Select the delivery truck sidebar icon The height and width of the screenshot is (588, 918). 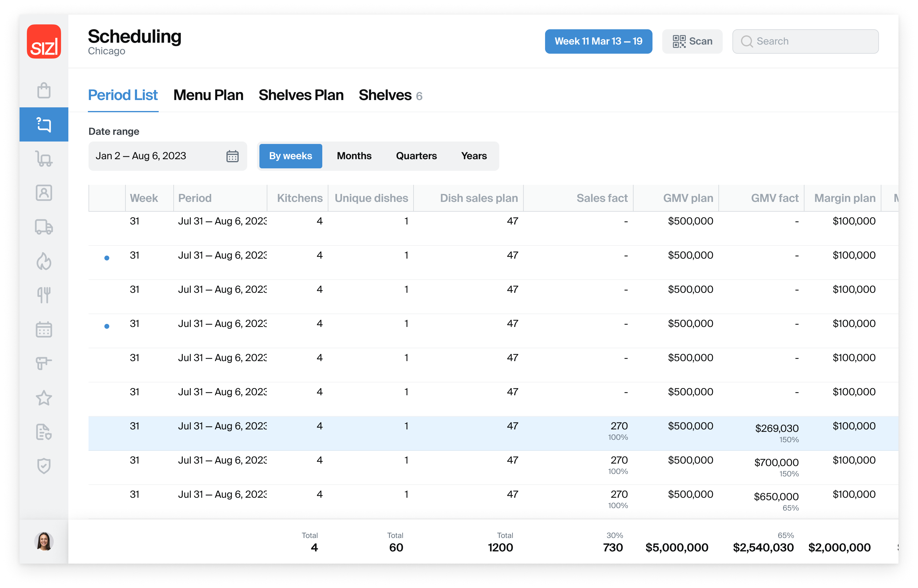click(x=44, y=227)
